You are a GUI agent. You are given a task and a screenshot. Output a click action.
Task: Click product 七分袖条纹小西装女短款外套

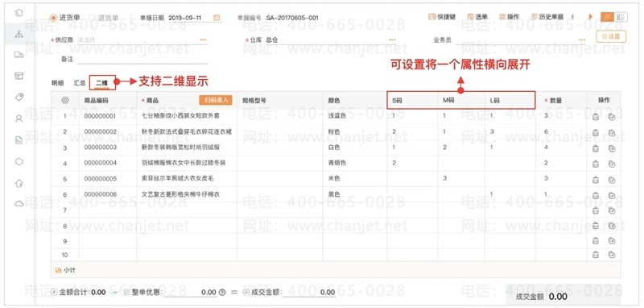(180, 116)
